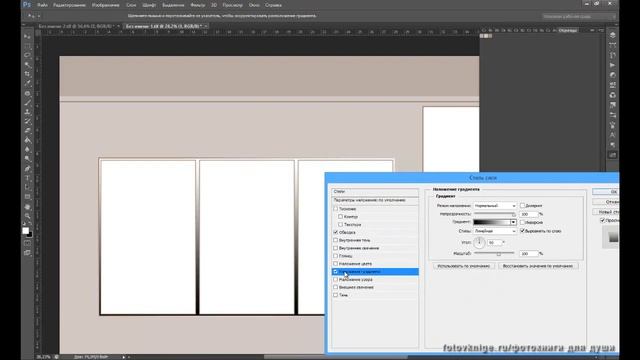
Task: Select the Blur tool
Action: click(x=27, y=150)
